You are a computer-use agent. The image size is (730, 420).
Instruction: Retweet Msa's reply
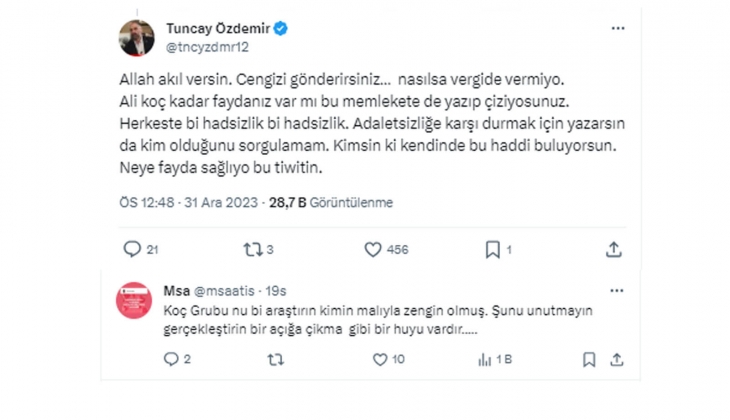tap(275, 359)
